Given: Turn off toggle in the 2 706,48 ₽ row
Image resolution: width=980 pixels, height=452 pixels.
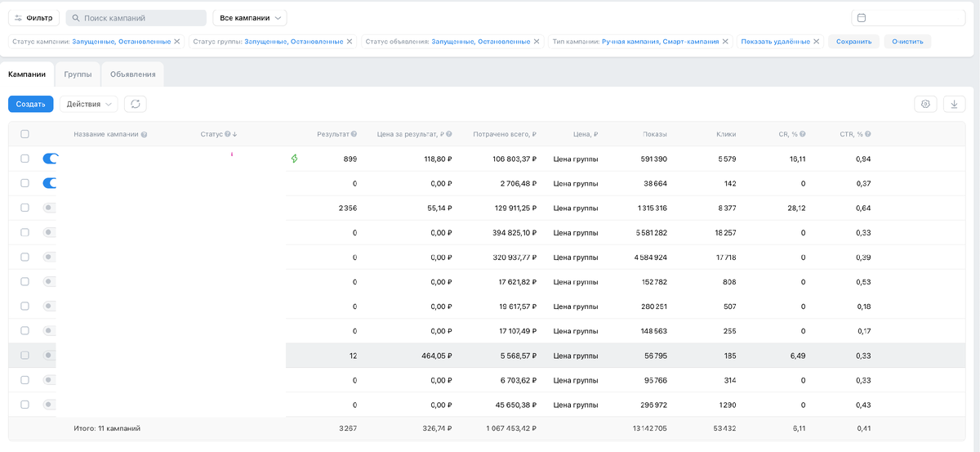Looking at the screenshot, I should tap(50, 183).
